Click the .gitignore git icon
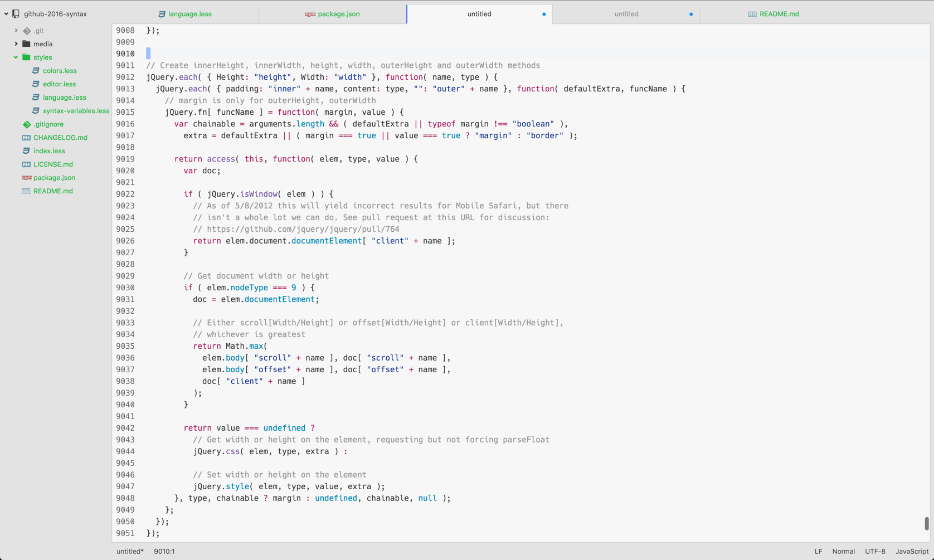Viewport: 934px width, 560px height. (x=26, y=124)
